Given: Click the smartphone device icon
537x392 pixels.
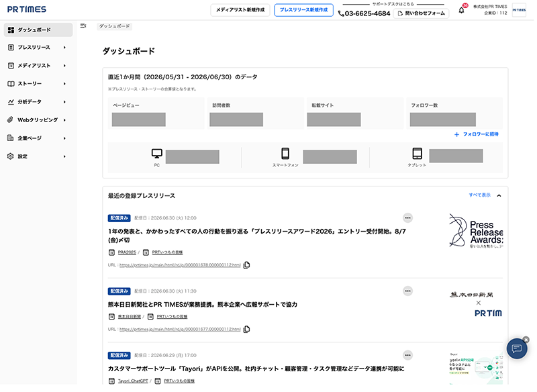Looking at the screenshot, I should 285,153.
